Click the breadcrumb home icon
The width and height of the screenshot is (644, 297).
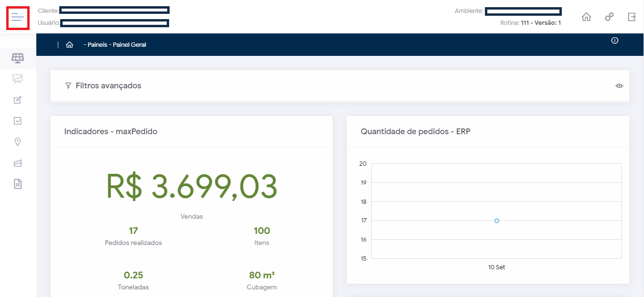pyautogui.click(x=69, y=45)
